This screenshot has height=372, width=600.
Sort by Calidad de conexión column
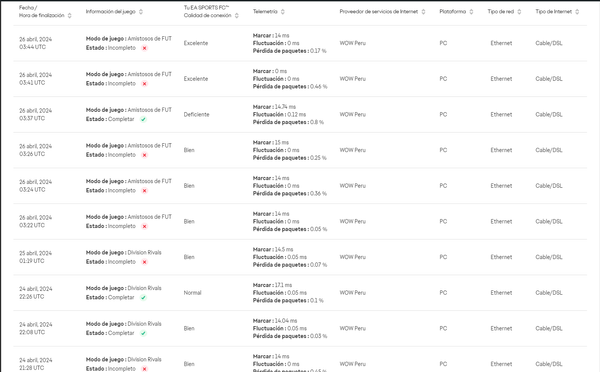[236, 16]
